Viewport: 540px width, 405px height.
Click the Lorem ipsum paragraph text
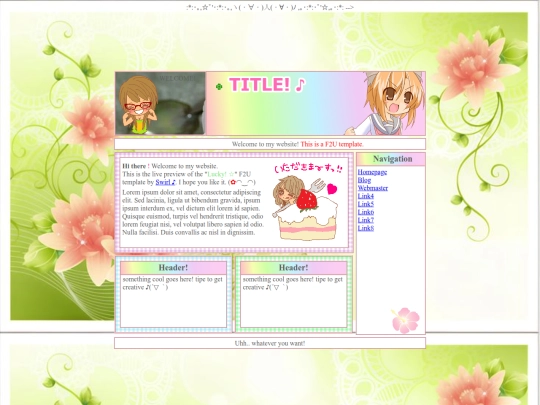pos(193,212)
